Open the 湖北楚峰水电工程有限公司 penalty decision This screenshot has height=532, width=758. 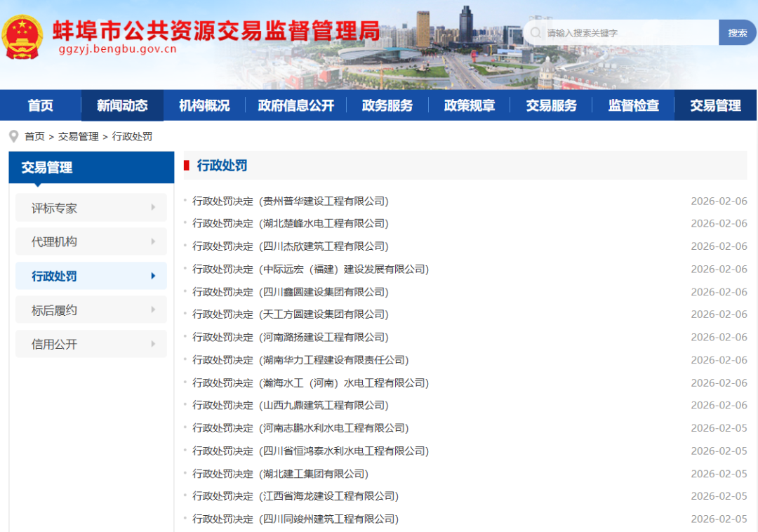pyautogui.click(x=291, y=224)
